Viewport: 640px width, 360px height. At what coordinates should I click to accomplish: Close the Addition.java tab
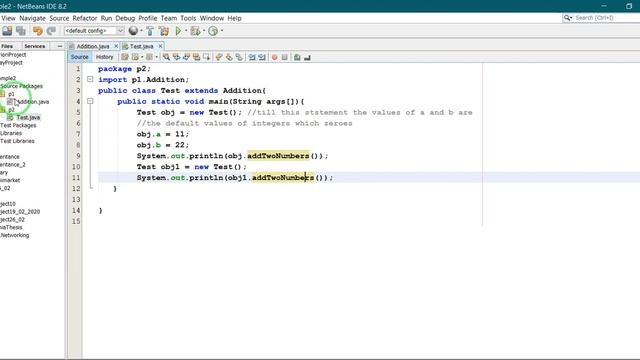(x=116, y=46)
